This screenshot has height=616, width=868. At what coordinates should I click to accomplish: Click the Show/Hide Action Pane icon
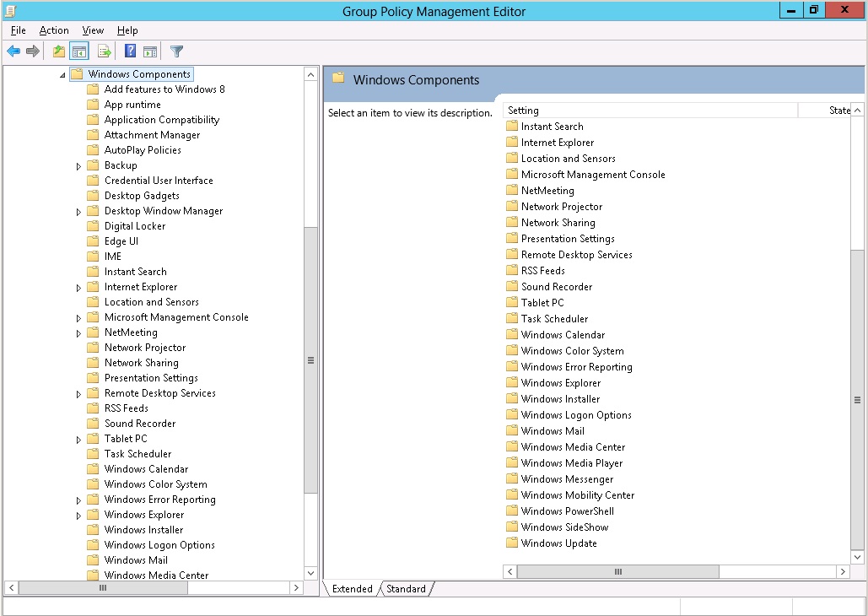(x=149, y=51)
